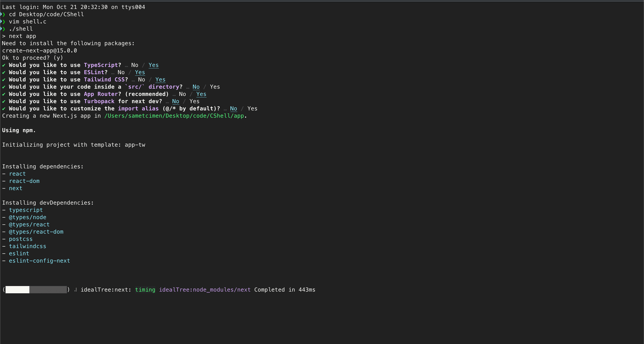Viewport: 644px width, 344px height.
Task: Click 'Installing devDependencies:' heading
Action: coord(48,203)
